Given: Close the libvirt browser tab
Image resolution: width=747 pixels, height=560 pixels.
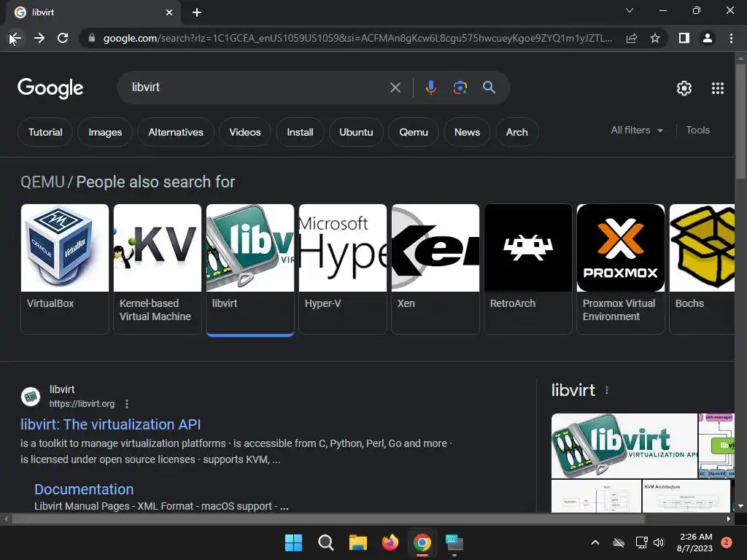Looking at the screenshot, I should click(169, 12).
